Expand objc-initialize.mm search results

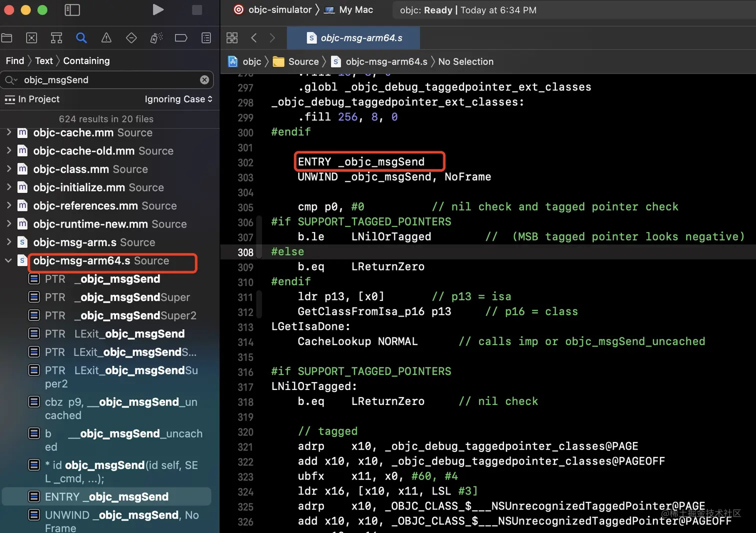click(8, 187)
